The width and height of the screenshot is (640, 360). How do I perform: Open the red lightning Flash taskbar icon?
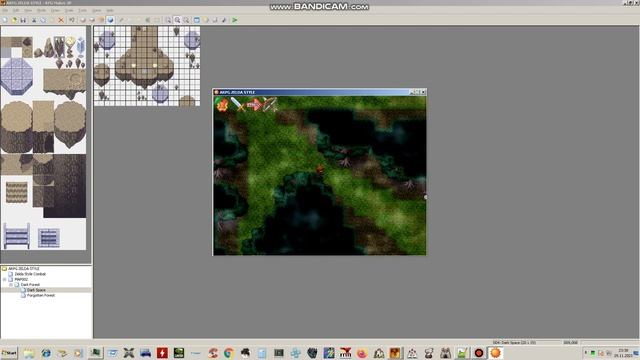[x=162, y=353]
